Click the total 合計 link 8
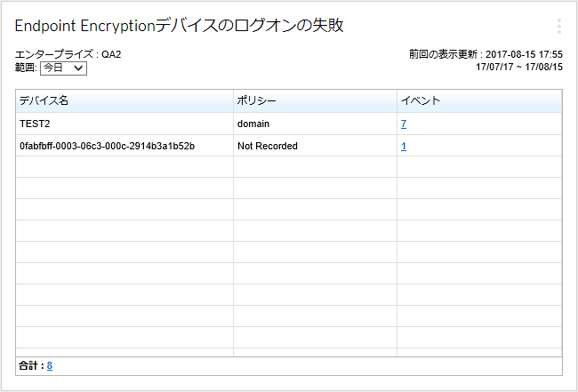 [x=50, y=365]
